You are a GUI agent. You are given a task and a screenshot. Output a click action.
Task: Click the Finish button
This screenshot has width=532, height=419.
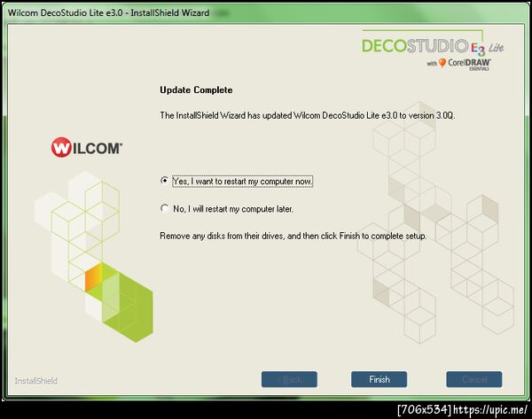[379, 379]
